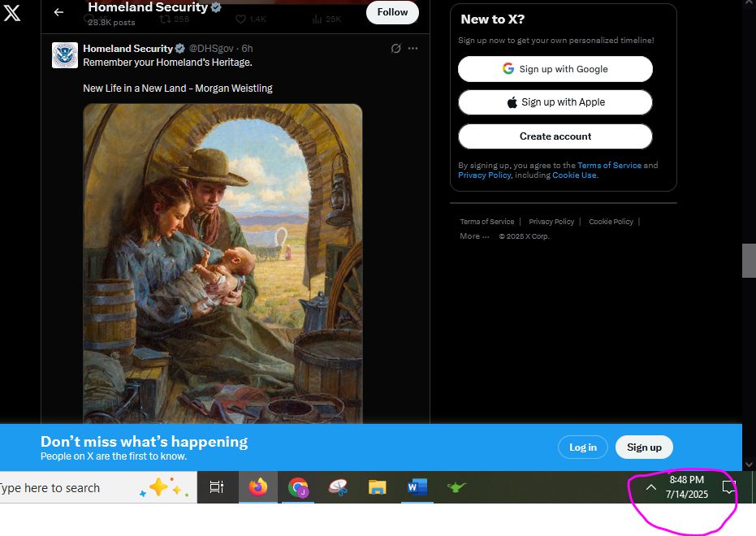Click the page vertical scrollbar thumb
Image resolution: width=756 pixels, height=536 pixels.
pos(749,261)
